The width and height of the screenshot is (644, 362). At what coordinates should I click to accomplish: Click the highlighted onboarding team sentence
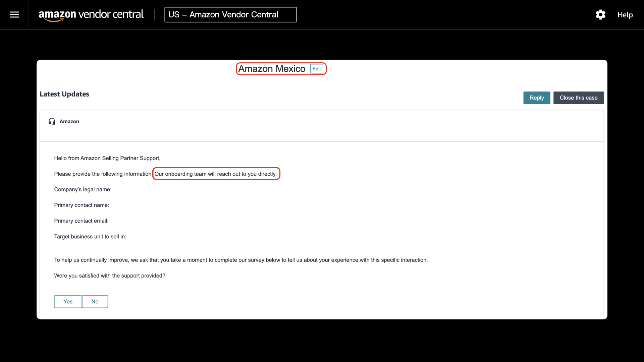tap(216, 174)
